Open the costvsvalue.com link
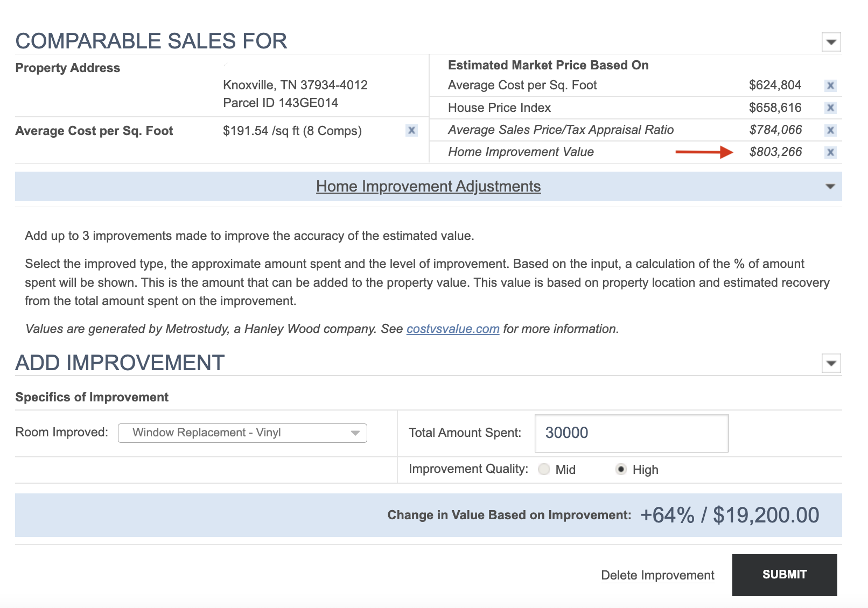This screenshot has width=868, height=608. tap(453, 329)
